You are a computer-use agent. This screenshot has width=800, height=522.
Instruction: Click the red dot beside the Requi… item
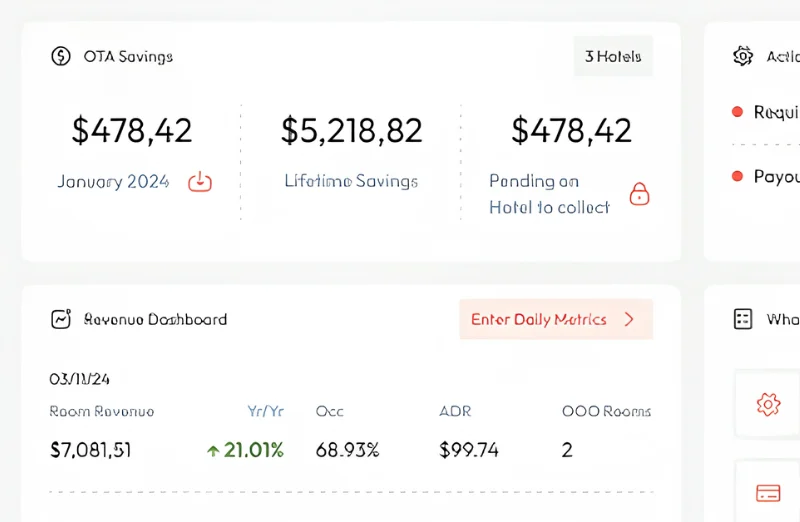coord(737,112)
